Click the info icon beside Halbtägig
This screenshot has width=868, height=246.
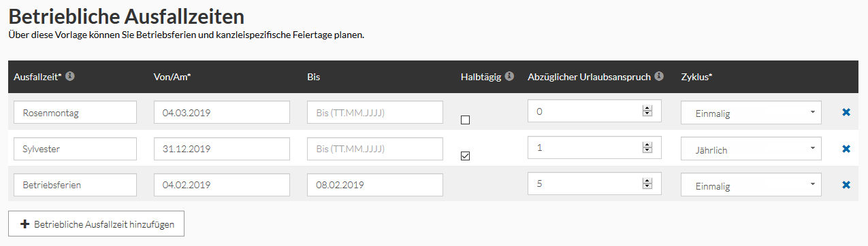[x=508, y=77]
